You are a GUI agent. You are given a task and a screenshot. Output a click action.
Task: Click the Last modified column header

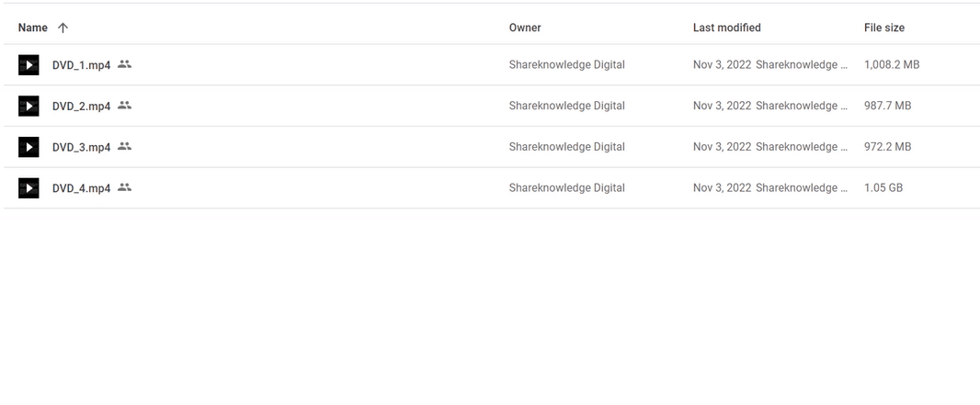pos(726,28)
